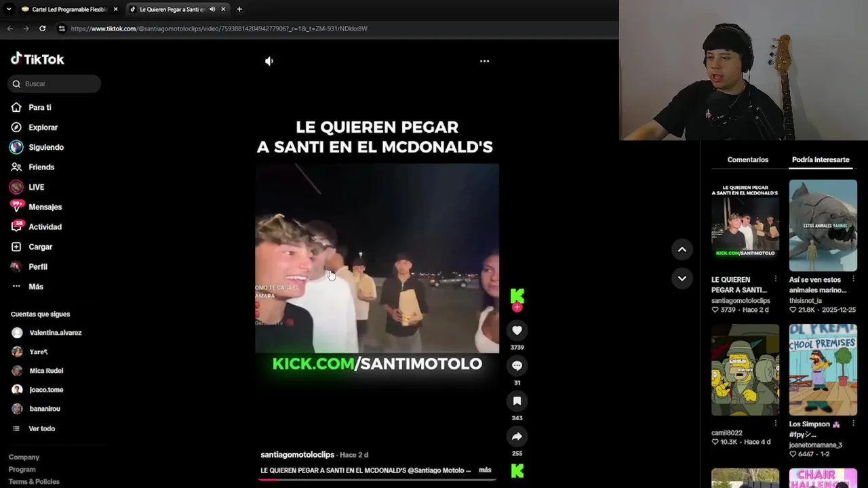The height and width of the screenshot is (488, 868).
Task: Save video with bookmark icon
Action: (517, 401)
